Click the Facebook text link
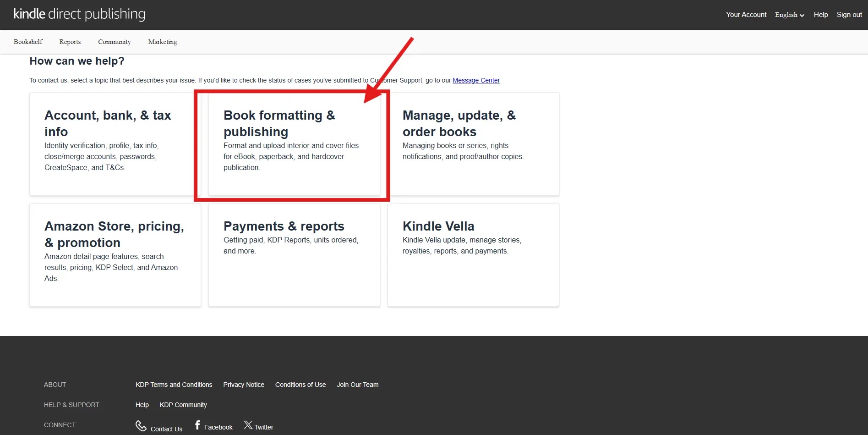This screenshot has width=868, height=435. [x=218, y=427]
